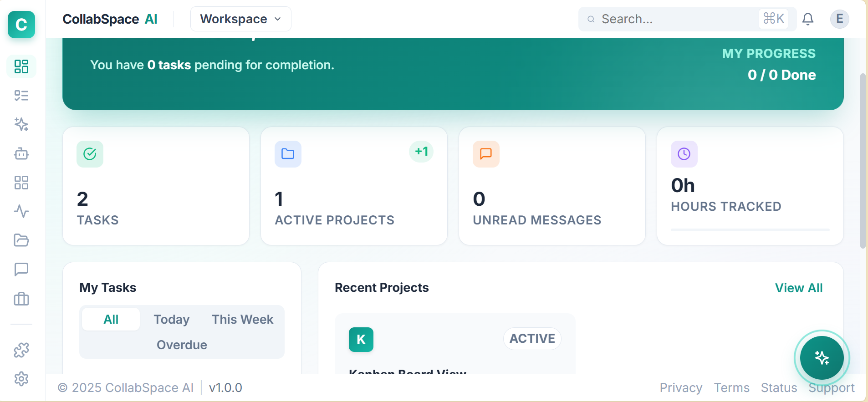Click the search magnifier icon
The height and width of the screenshot is (402, 868).
click(x=591, y=19)
